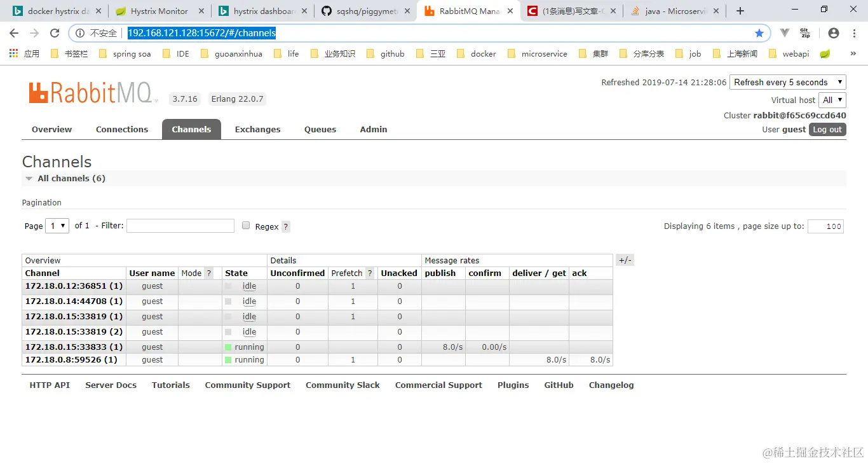Open the new tab plus button
868x463 pixels.
[x=740, y=11]
